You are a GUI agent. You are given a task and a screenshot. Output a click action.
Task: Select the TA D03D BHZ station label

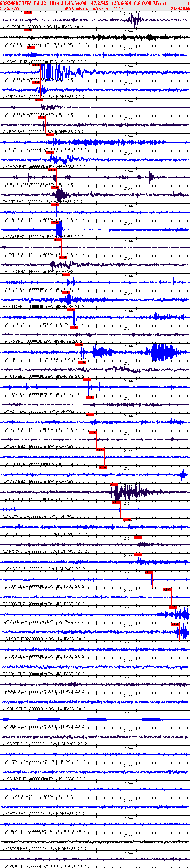point(43,272)
